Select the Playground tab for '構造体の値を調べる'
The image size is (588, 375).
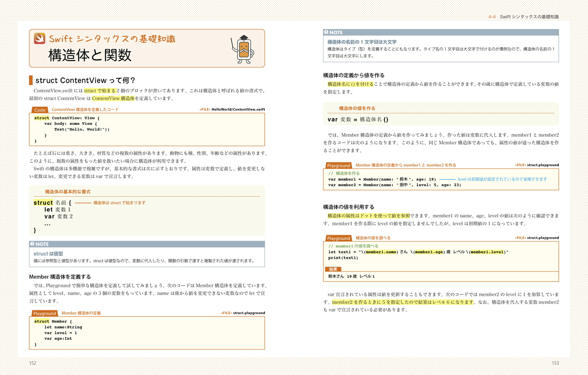point(338,238)
